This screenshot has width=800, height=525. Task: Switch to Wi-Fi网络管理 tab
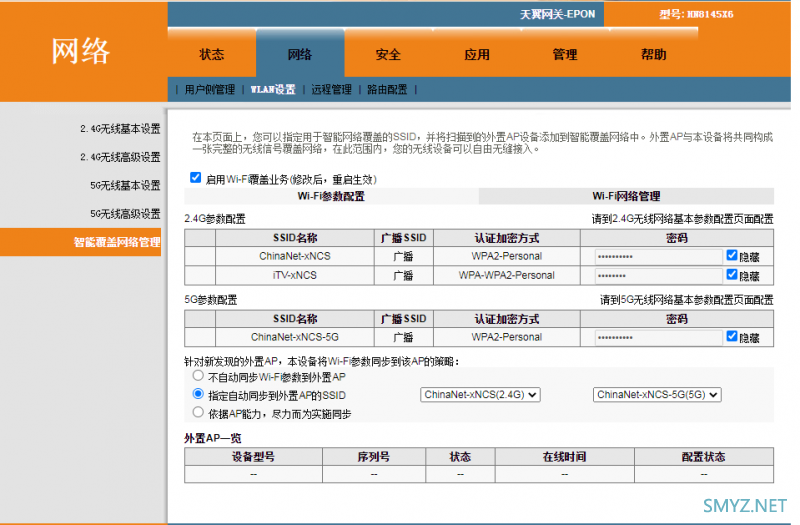627,196
